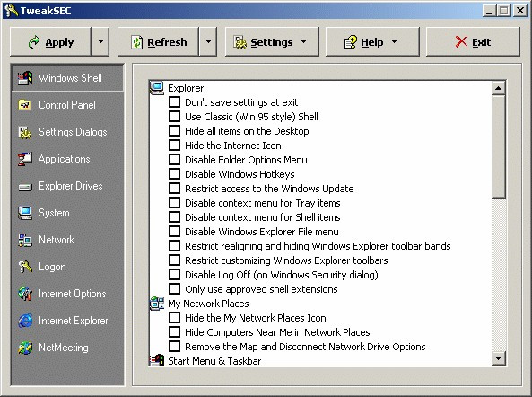Enable Don't save settings at exit
Image resolution: width=532 pixels, height=397 pixels.
(x=174, y=101)
